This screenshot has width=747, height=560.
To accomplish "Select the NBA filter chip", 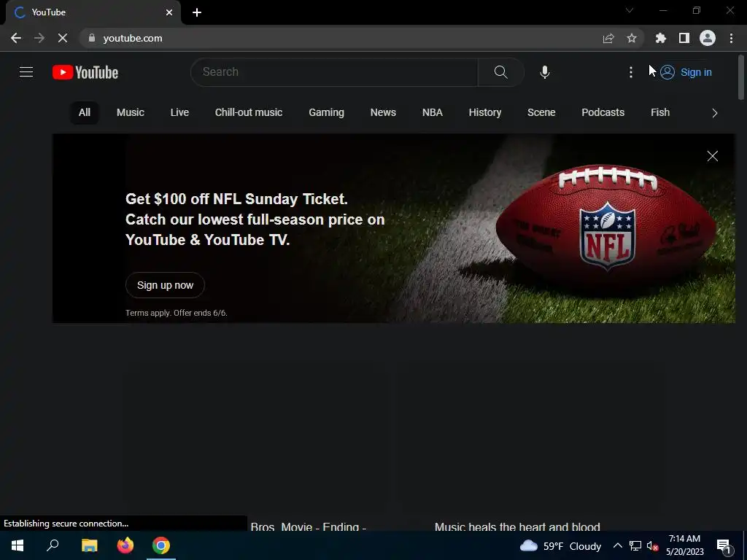I will click(432, 112).
